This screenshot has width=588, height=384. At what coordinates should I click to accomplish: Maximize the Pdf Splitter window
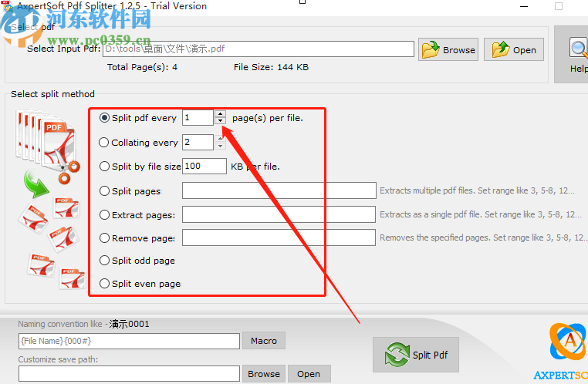[559, 6]
